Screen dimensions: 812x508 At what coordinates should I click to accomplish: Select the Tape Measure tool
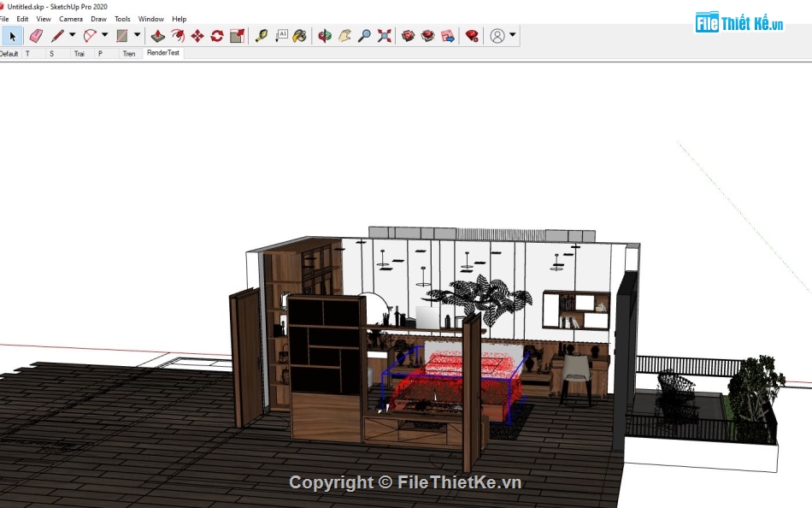(262, 36)
